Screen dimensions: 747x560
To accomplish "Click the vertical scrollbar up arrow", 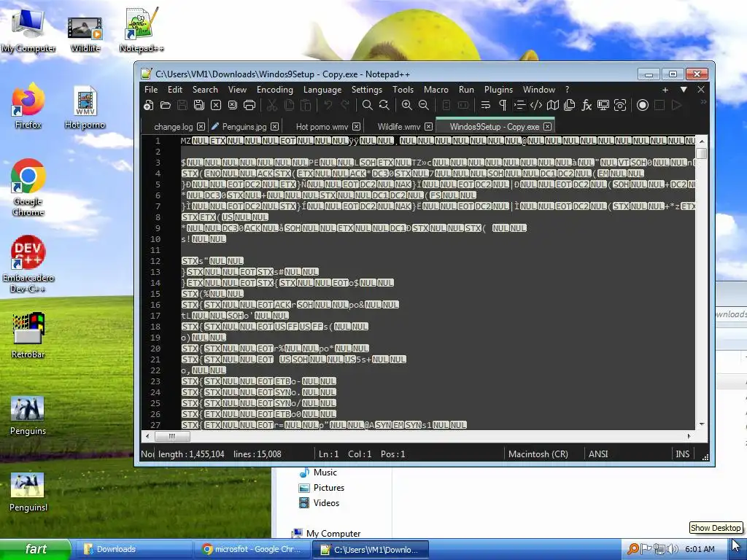I will (x=701, y=141).
